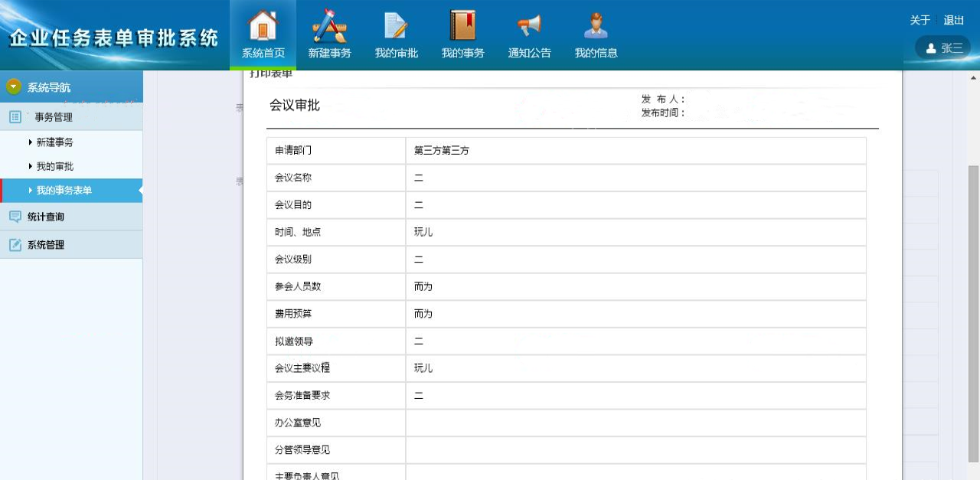Image resolution: width=980 pixels, height=480 pixels.
Task: Click the 事务管理 list icon in sidebar
Action: (15, 117)
